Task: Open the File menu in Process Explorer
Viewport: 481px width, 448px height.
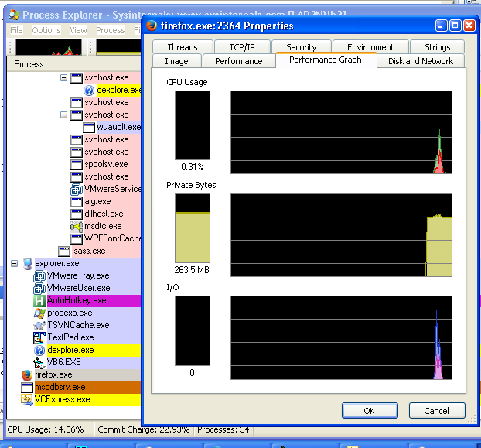Action: click(x=16, y=30)
